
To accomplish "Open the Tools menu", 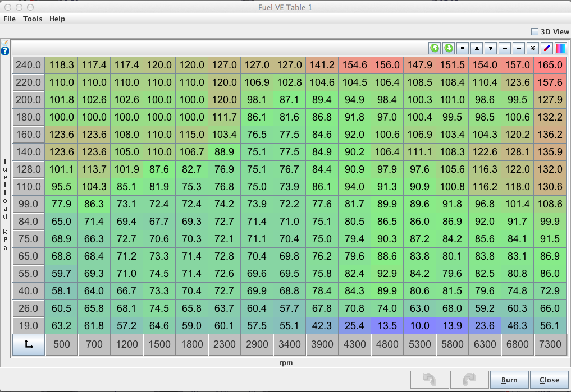I will [x=33, y=19].
